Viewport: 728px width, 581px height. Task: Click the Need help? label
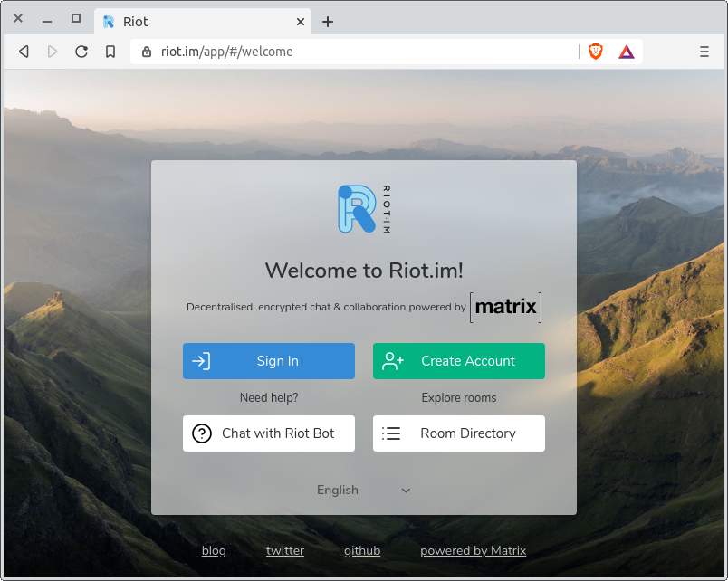tap(269, 397)
